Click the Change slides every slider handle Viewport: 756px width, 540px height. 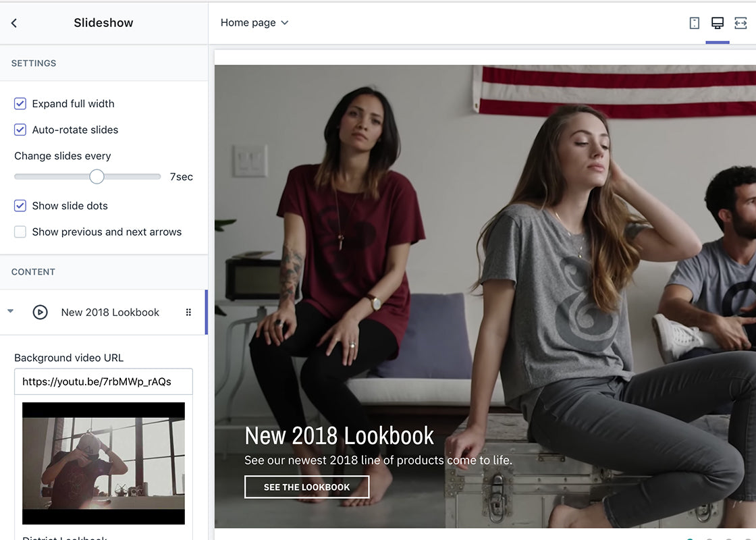97,176
